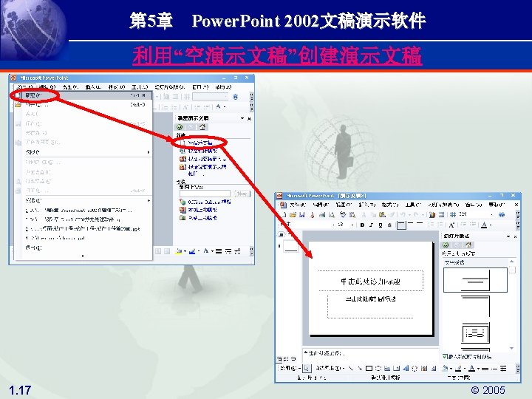532x399 pixels.
Task: Click fill color bucket in drawing toolbar
Action: coord(445,368)
